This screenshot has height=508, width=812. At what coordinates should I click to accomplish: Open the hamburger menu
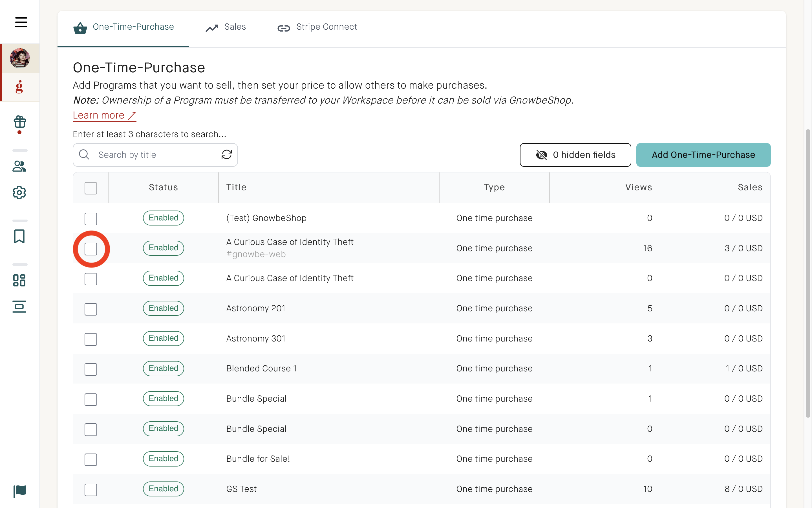coord(21,22)
